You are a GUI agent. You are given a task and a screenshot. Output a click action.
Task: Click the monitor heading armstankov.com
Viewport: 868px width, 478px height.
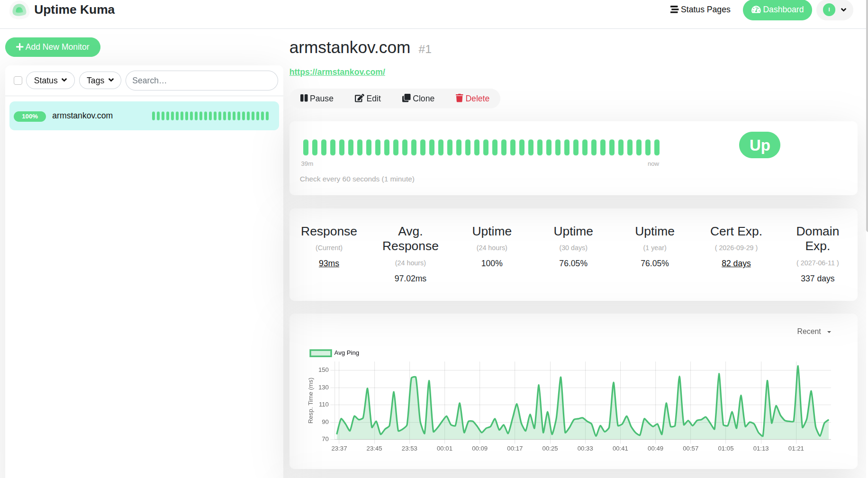pos(350,47)
